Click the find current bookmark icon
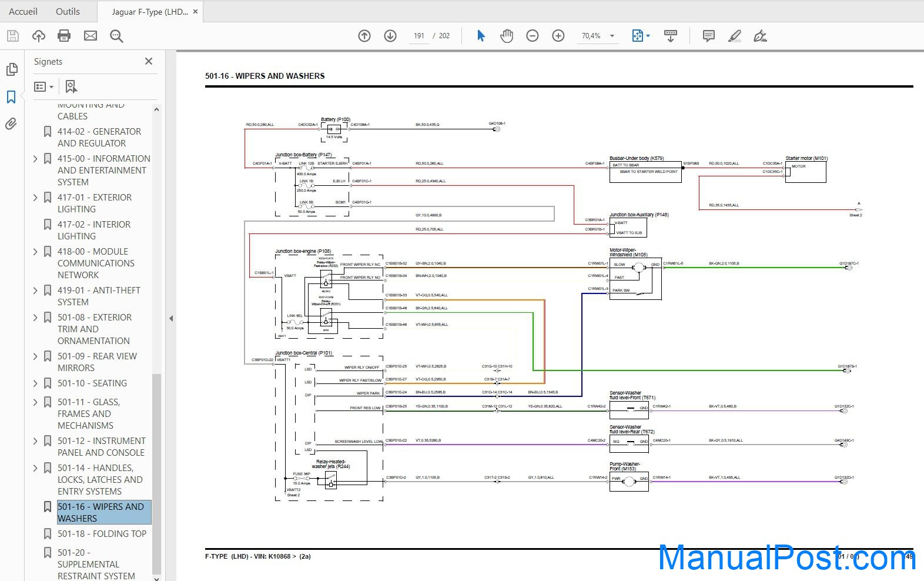 click(71, 87)
